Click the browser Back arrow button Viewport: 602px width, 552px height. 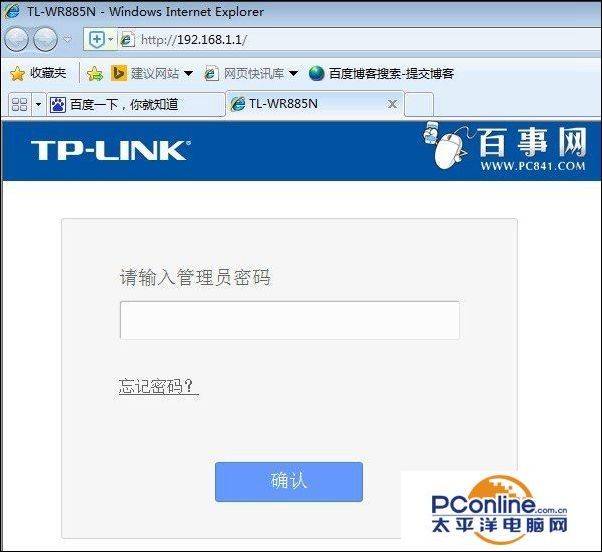click(16, 39)
